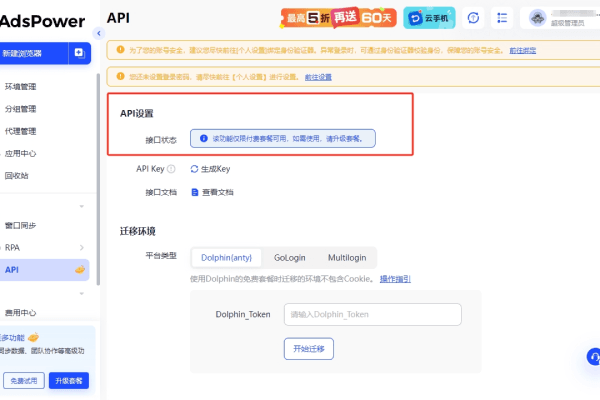Click the sidebar vertical scrollbar

(98, 179)
